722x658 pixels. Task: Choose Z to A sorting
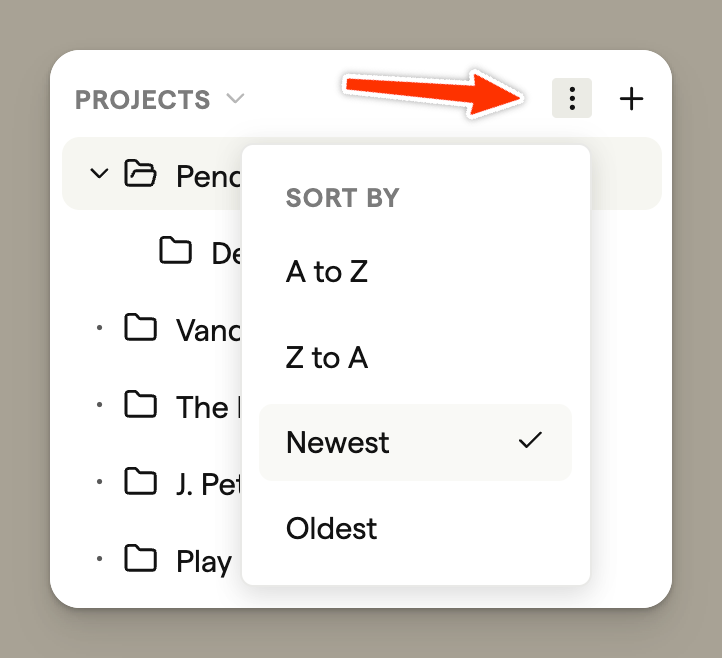coord(327,357)
